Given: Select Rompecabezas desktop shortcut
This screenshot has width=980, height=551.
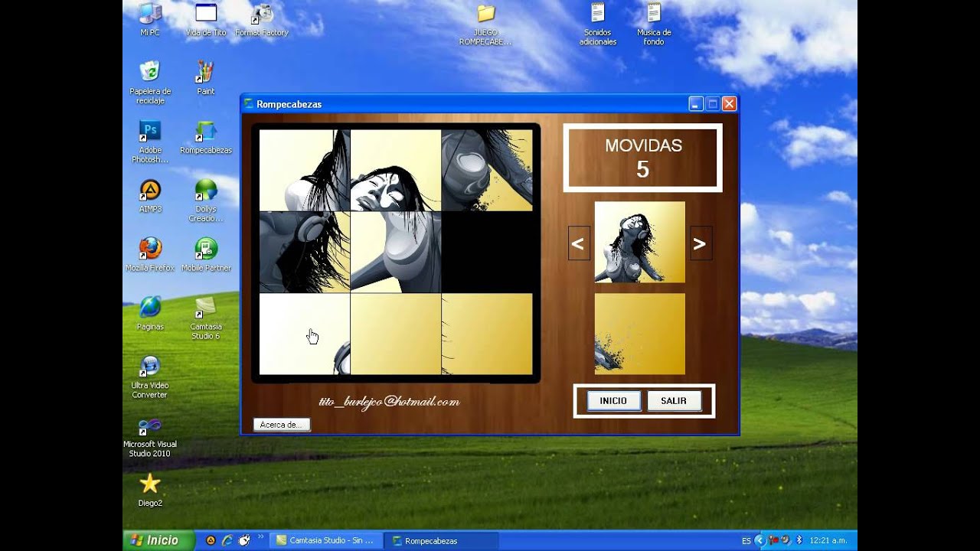Looking at the screenshot, I should pyautogui.click(x=206, y=136).
